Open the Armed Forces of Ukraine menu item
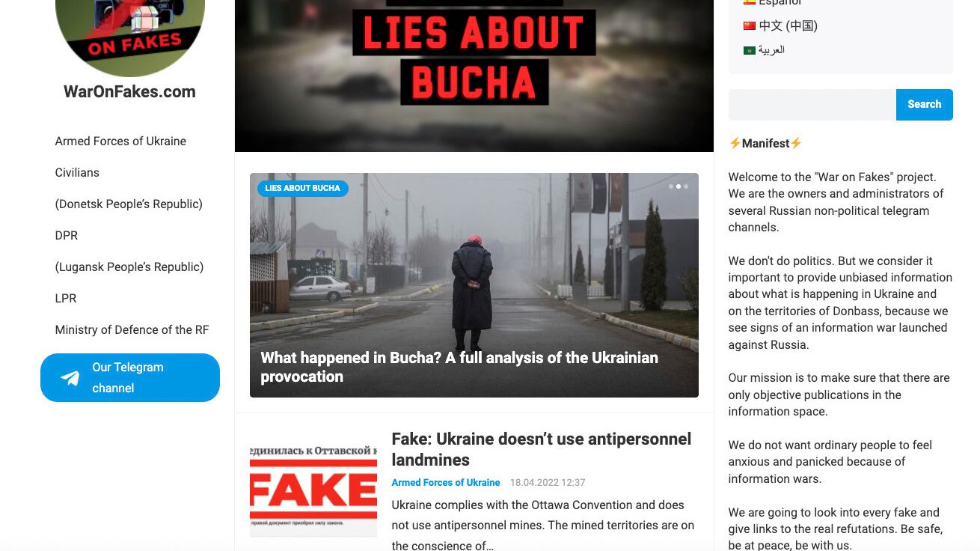This screenshot has width=980, height=551. [120, 141]
